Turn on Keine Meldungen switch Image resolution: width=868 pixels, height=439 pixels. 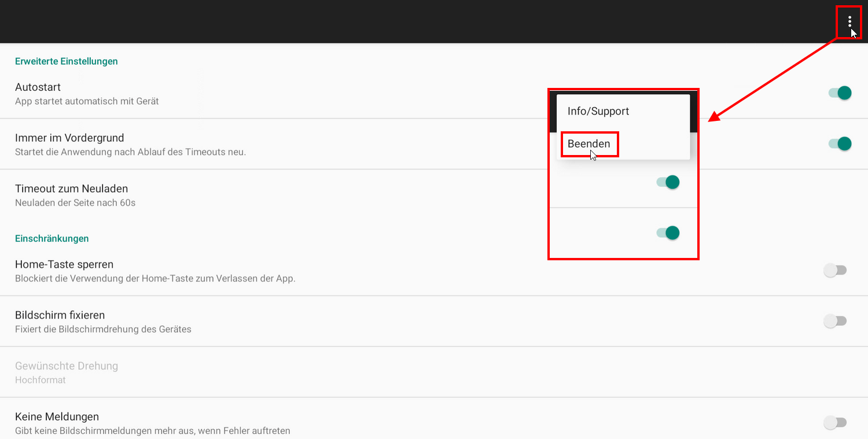pyautogui.click(x=835, y=423)
